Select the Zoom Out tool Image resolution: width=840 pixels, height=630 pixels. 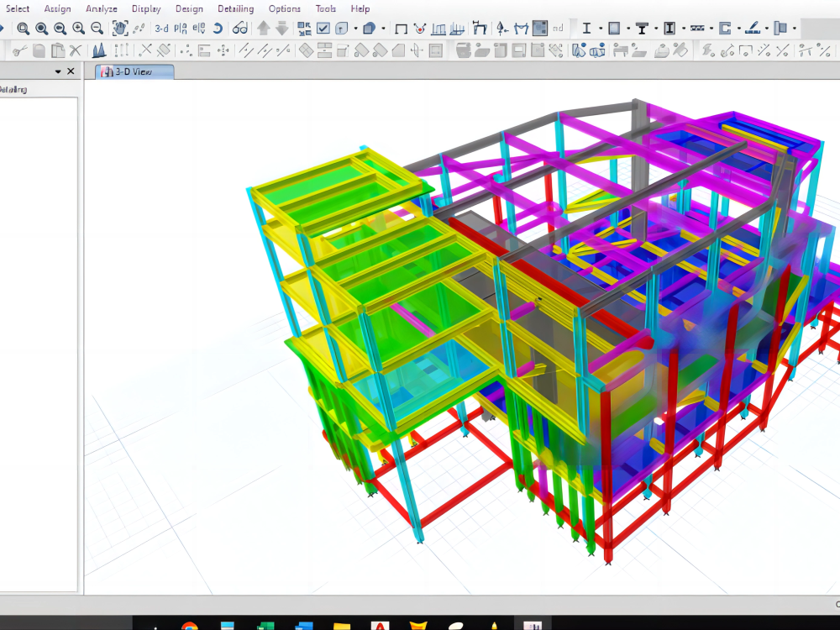(x=97, y=28)
